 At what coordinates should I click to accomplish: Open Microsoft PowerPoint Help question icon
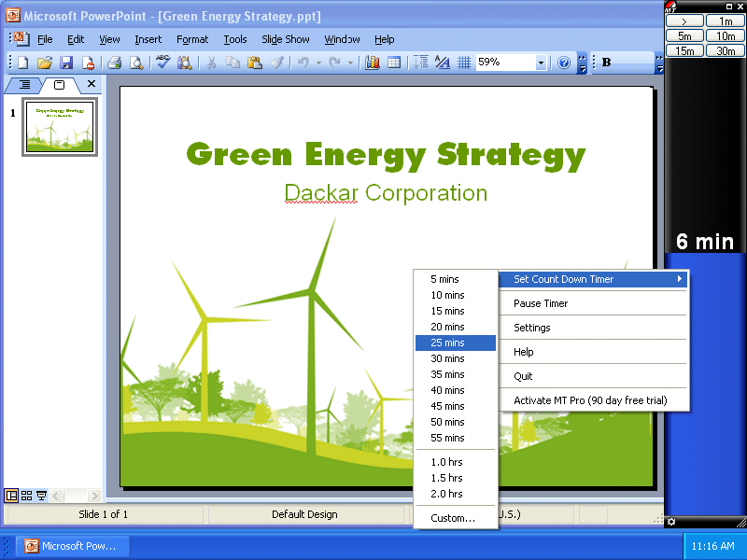pos(564,63)
